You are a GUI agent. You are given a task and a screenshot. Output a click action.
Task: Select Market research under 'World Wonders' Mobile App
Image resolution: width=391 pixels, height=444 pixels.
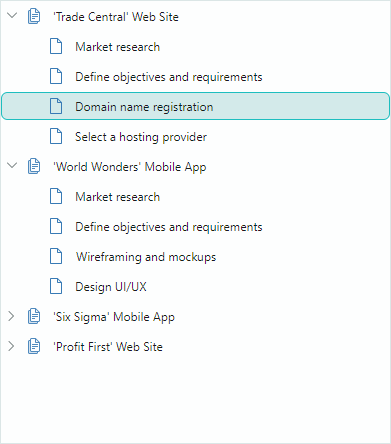(118, 197)
